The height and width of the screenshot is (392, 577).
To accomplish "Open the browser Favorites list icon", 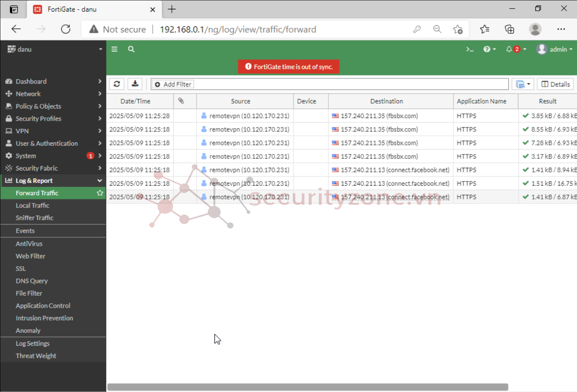I will tap(485, 29).
